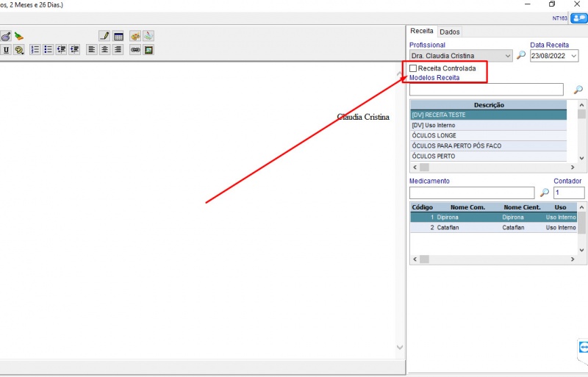This screenshot has height=377, width=588.
Task: Enable the Receita Controlada checkbox
Action: tap(413, 68)
